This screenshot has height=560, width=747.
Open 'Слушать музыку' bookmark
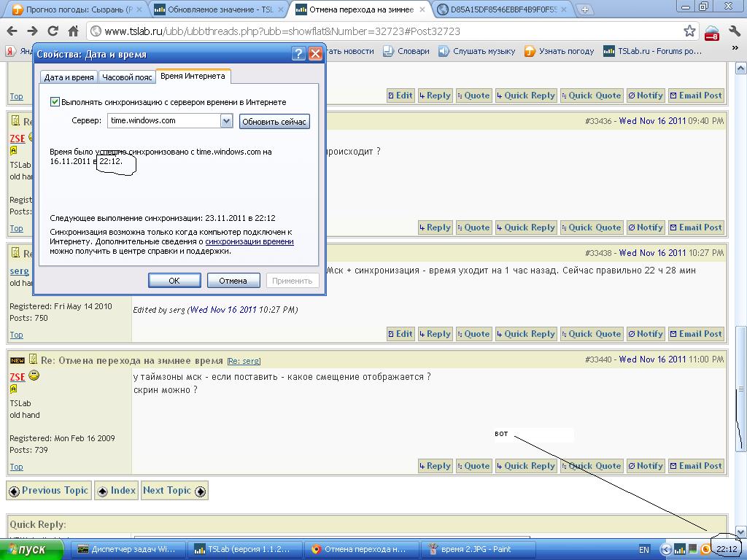(x=477, y=51)
